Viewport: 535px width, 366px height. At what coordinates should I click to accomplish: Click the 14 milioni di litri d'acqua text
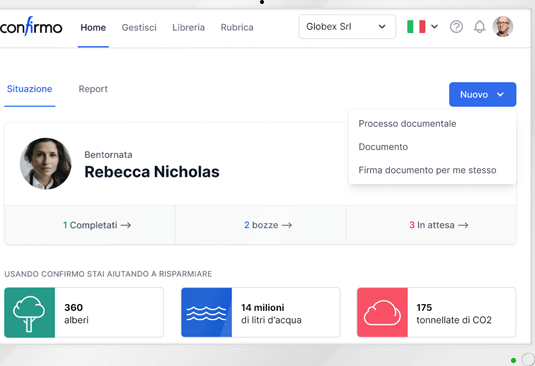point(271,313)
